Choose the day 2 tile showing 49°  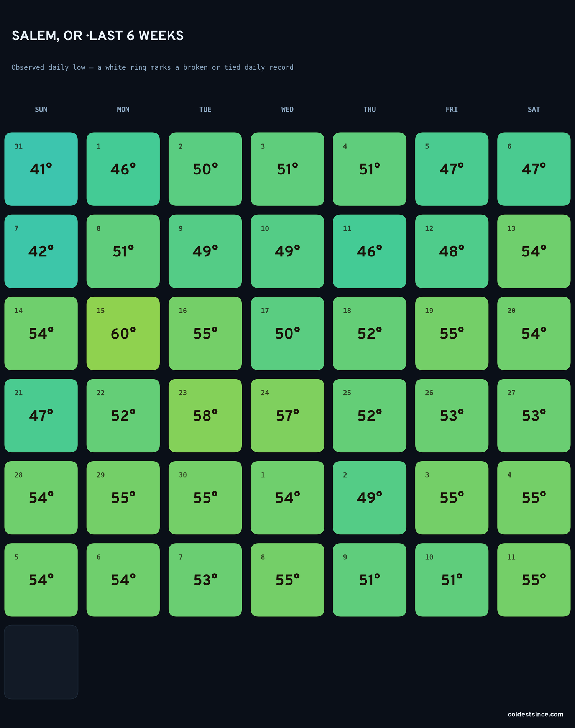click(x=370, y=498)
